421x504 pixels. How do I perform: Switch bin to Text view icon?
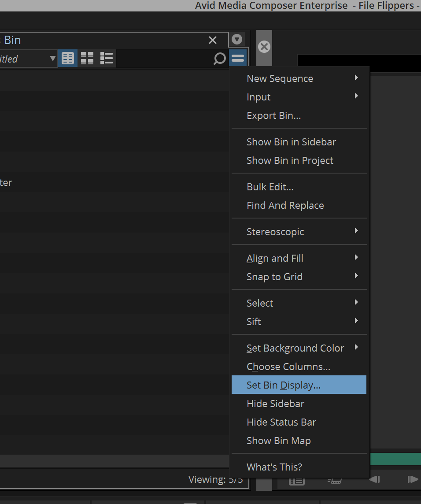tap(68, 59)
